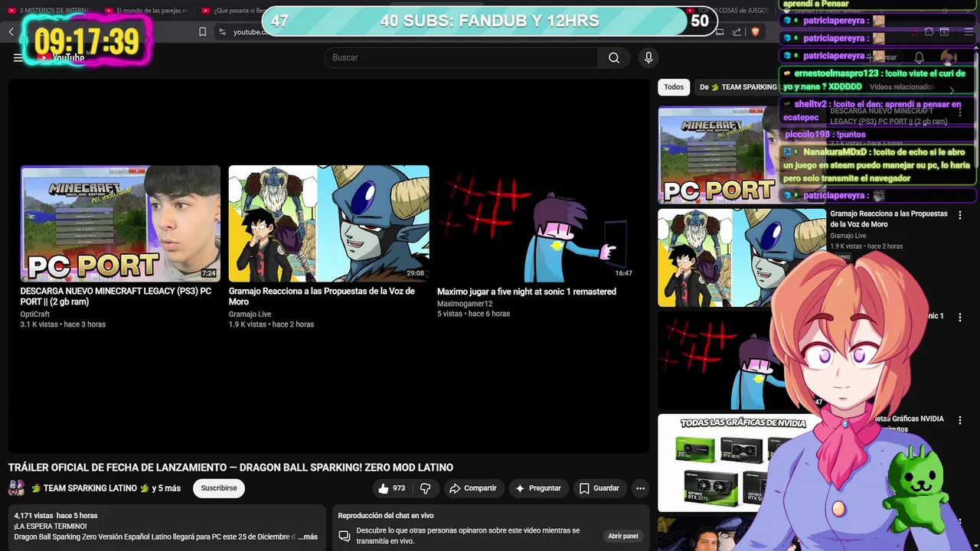Viewport: 980px width, 551px height.
Task: Select the 'Todos' filter chip
Action: click(674, 87)
